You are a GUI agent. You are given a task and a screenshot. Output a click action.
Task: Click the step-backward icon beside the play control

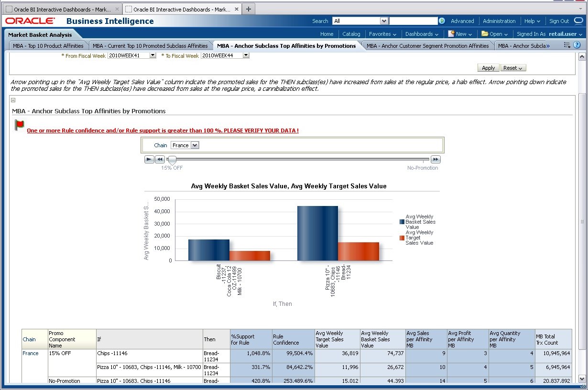tap(160, 159)
